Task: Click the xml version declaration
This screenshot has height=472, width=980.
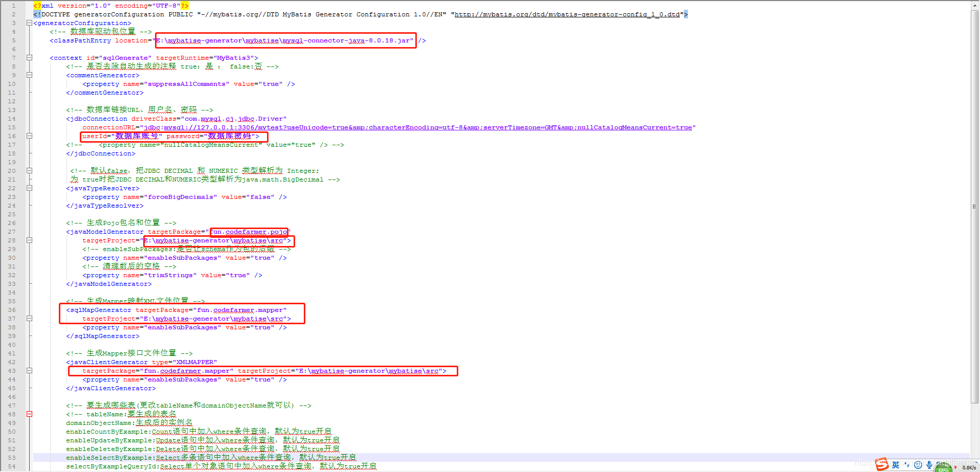Action: click(x=111, y=6)
